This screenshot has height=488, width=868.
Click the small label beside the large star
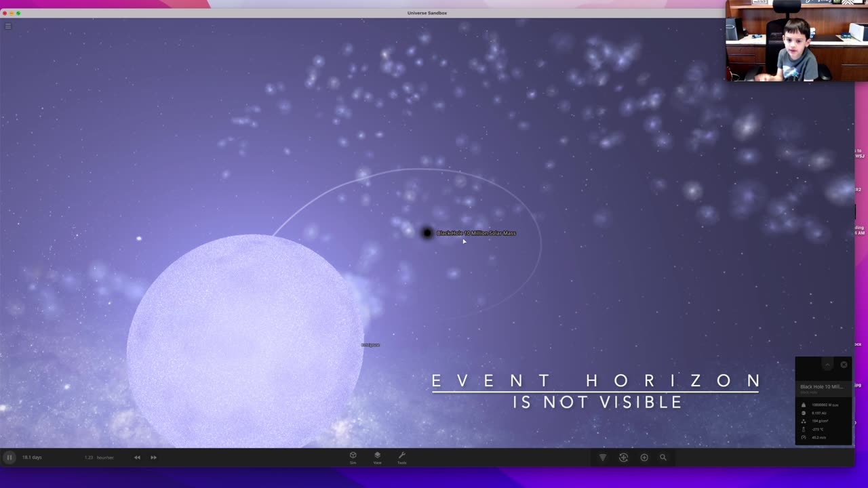[x=370, y=345]
